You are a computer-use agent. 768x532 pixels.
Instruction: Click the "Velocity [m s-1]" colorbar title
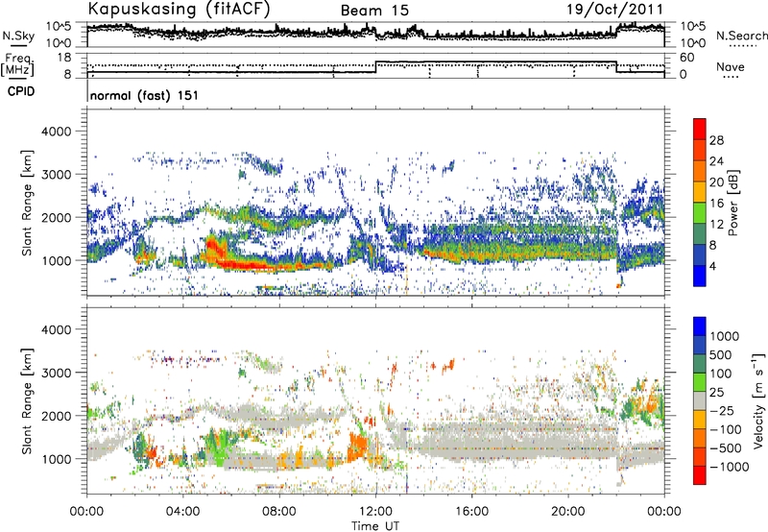click(x=758, y=400)
